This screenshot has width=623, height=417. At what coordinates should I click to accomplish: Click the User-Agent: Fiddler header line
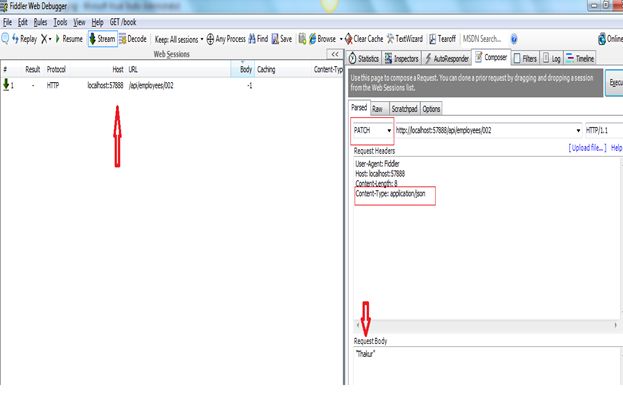(x=377, y=164)
